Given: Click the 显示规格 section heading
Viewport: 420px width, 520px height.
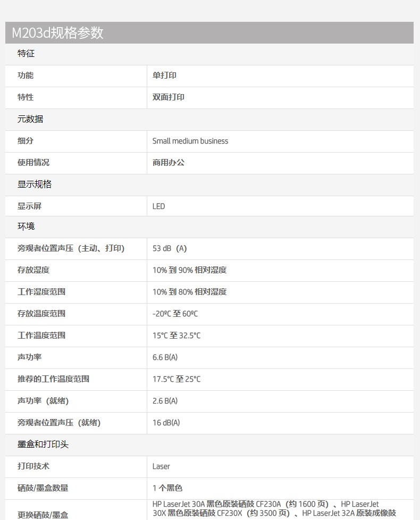Looking at the screenshot, I should [x=35, y=184].
